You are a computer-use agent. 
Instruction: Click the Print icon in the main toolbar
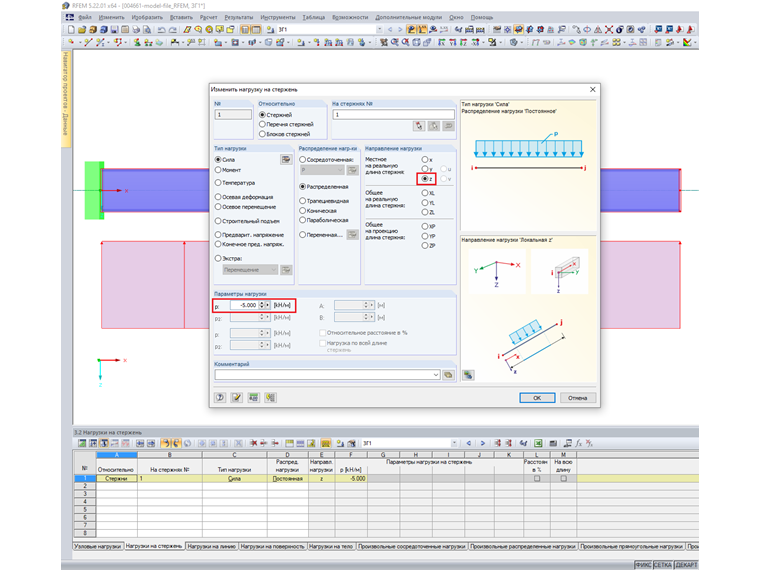[x=136, y=30]
